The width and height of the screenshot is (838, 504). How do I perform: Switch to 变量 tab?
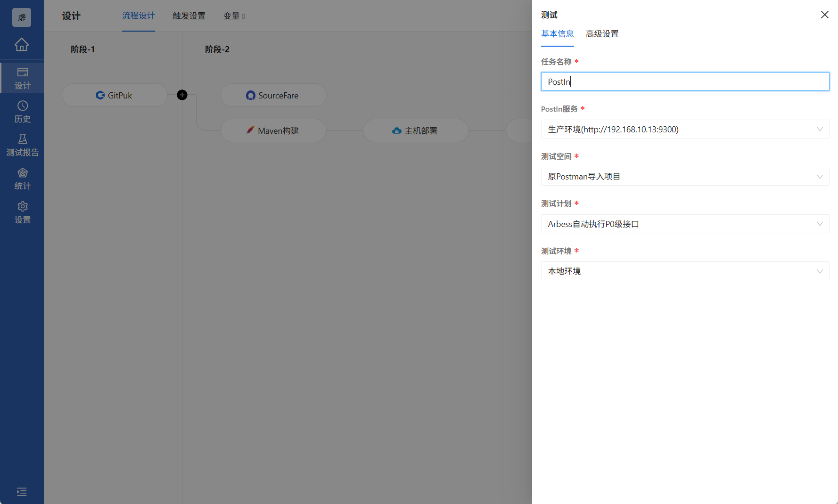click(234, 16)
